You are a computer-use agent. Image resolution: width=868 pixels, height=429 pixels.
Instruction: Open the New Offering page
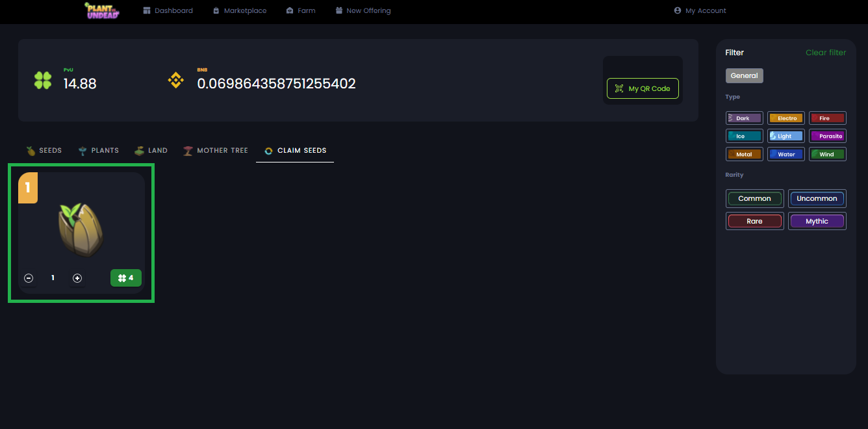tap(363, 10)
